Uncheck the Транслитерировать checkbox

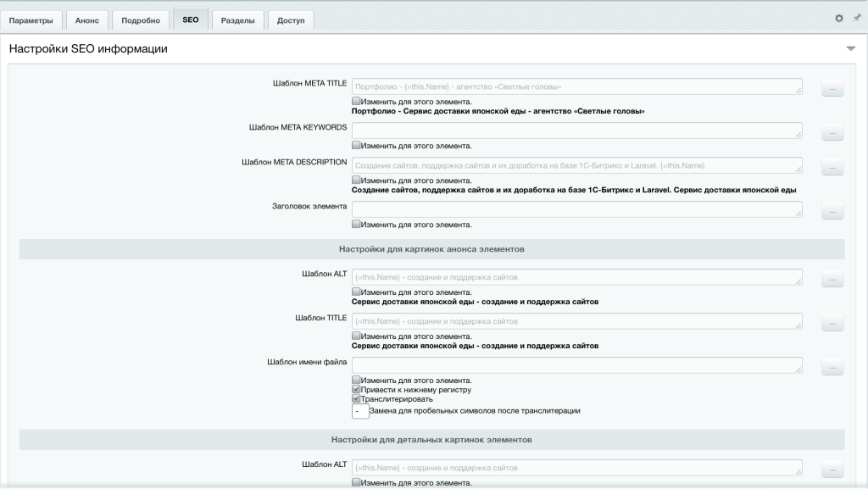click(x=356, y=399)
